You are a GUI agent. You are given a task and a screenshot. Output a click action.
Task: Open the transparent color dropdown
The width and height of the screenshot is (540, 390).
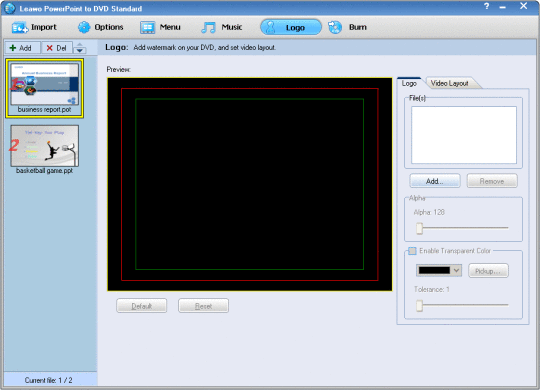click(457, 270)
